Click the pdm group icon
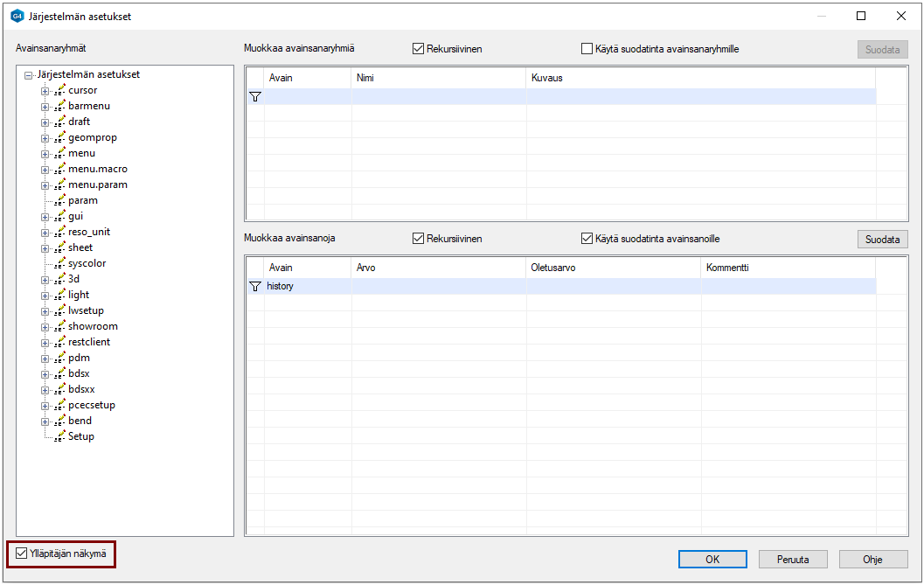 pyautogui.click(x=59, y=358)
